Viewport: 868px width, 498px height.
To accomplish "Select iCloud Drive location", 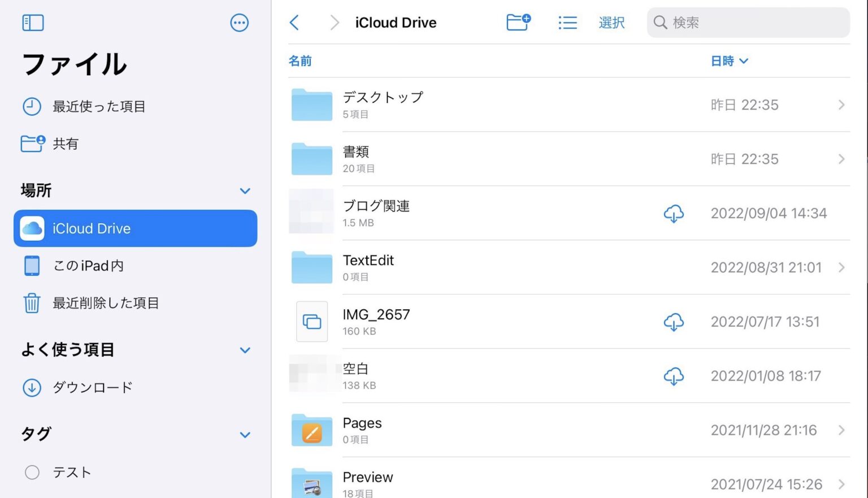I will 136,228.
